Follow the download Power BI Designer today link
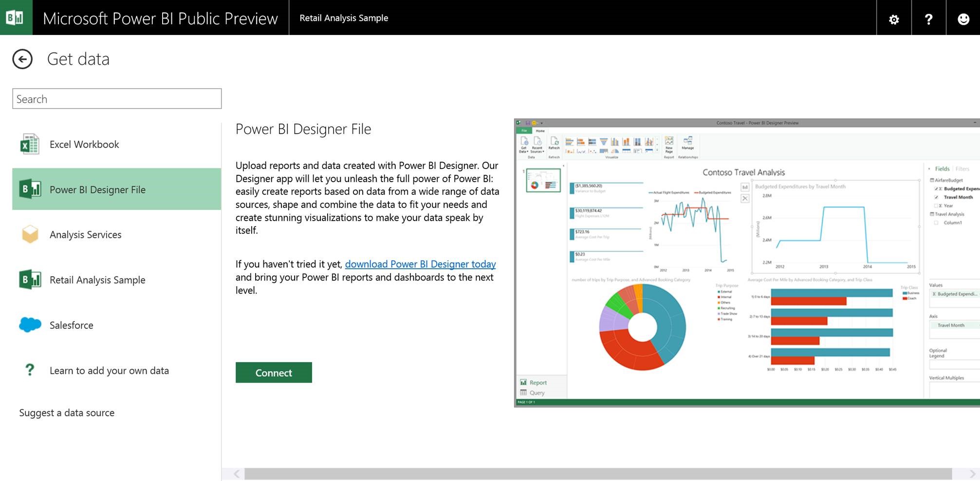This screenshot has width=980, height=481. [x=420, y=264]
